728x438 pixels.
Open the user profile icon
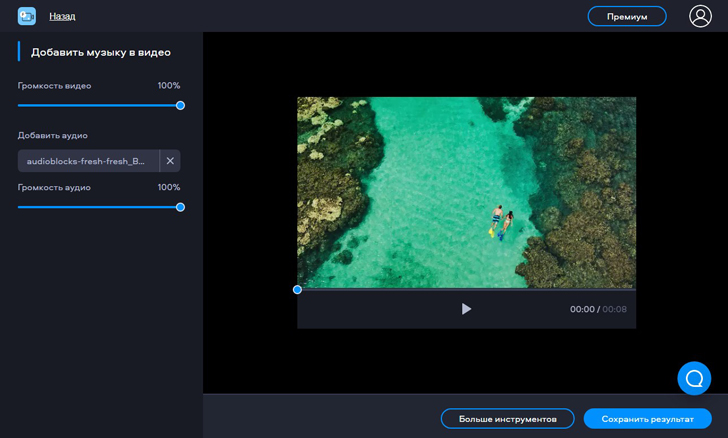click(700, 16)
